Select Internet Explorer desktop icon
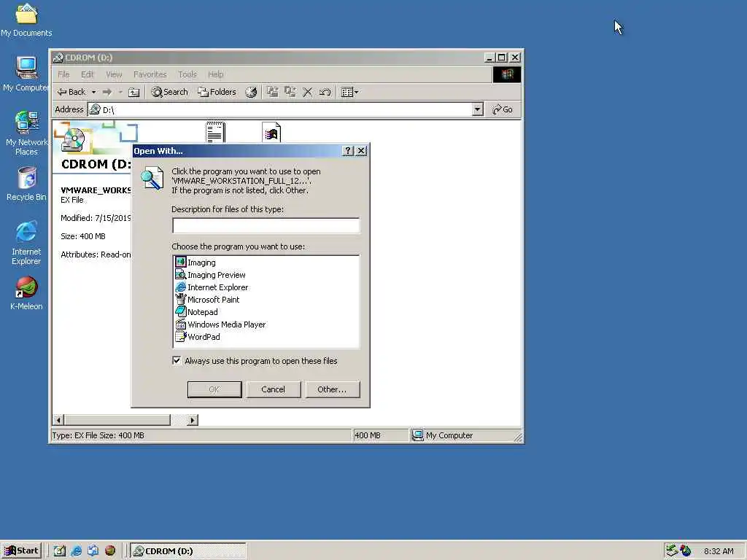Viewport: 747px width, 560px height. pos(26,243)
